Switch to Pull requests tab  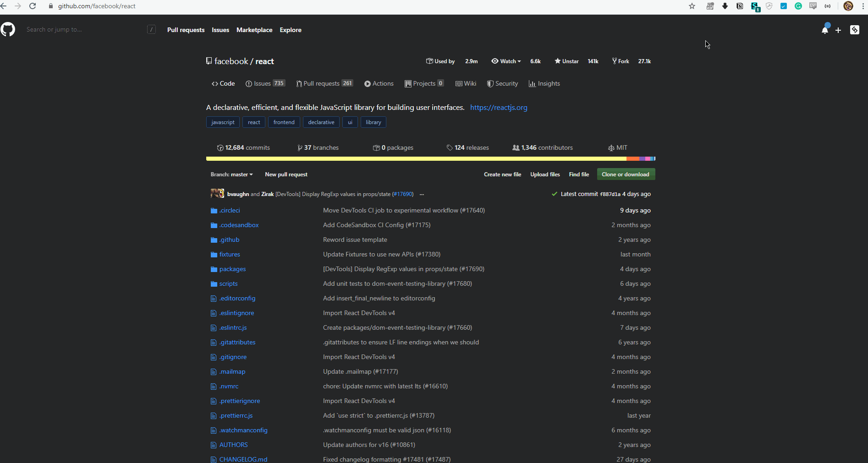coord(324,84)
